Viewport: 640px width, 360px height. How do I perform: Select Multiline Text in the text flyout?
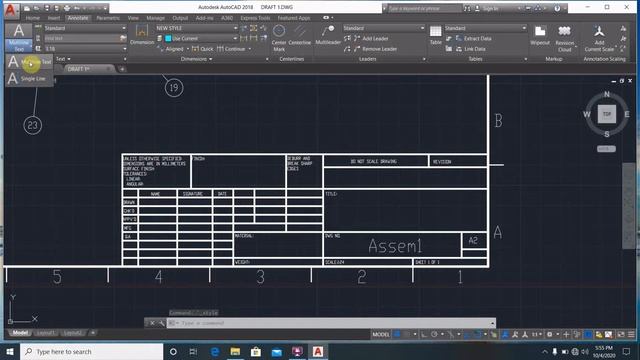click(29, 62)
